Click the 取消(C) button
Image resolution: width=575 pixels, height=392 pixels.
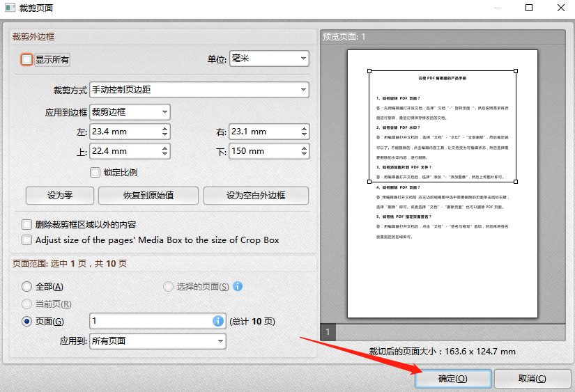[532, 379]
